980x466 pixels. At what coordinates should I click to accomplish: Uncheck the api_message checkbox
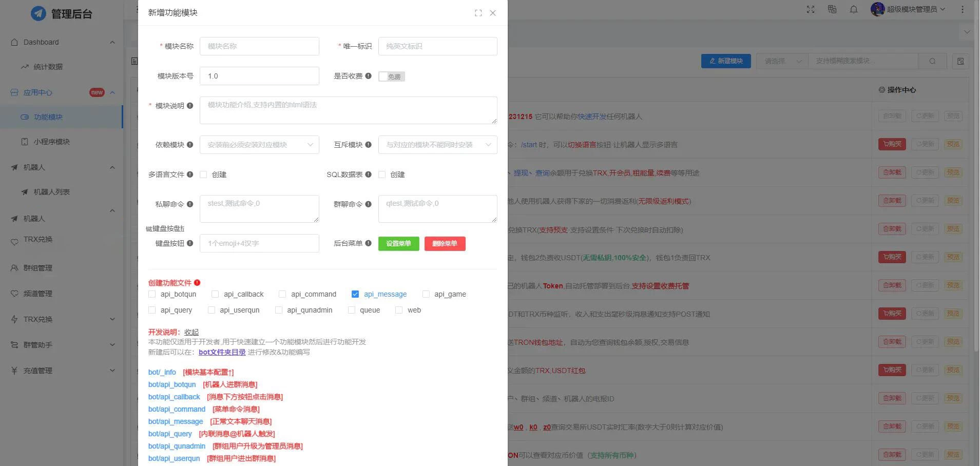pyautogui.click(x=355, y=294)
